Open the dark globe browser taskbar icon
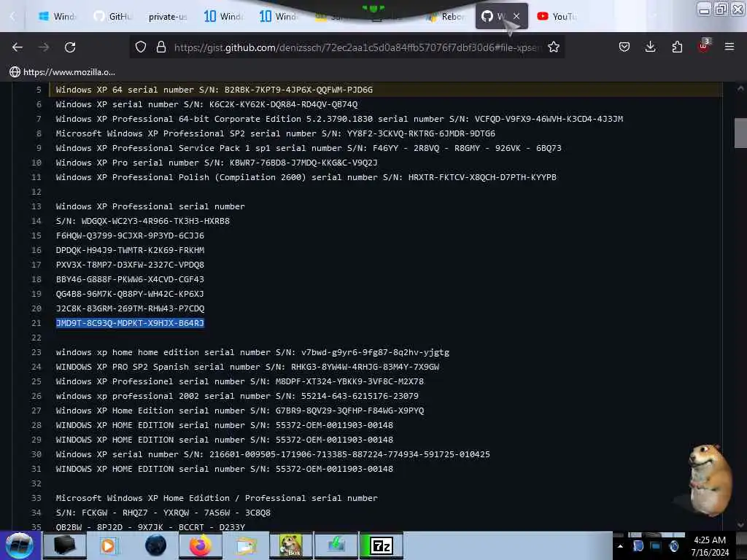 tap(156, 545)
